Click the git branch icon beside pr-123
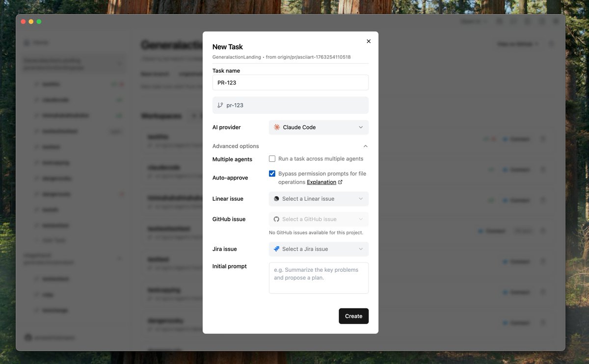Image resolution: width=589 pixels, height=364 pixels. pos(220,105)
